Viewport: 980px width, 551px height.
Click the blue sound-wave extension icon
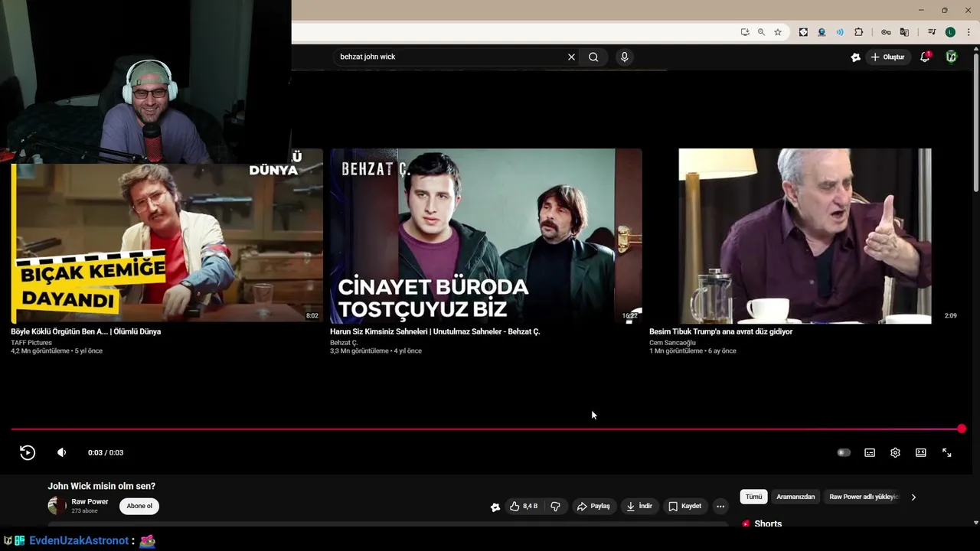840,32
